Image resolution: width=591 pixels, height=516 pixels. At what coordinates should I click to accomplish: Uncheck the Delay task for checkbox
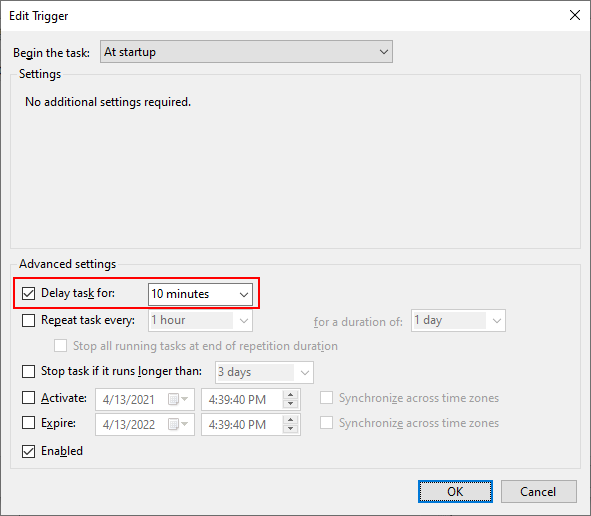tap(29, 293)
